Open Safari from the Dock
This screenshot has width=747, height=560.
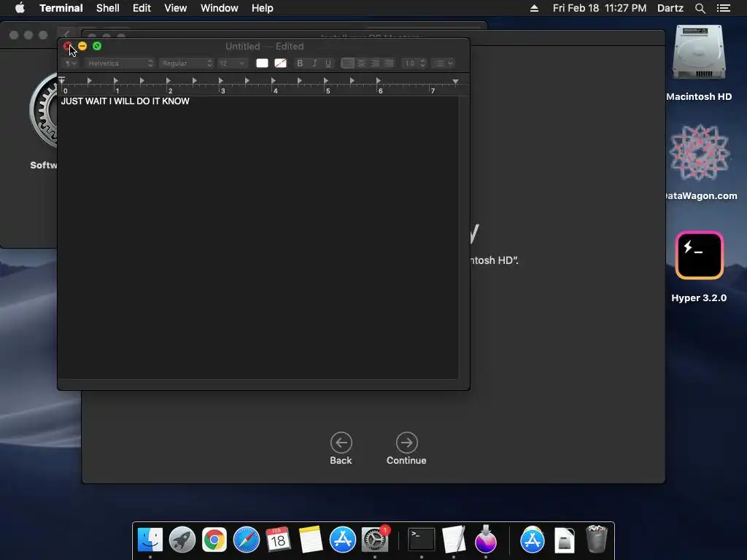pyautogui.click(x=247, y=540)
